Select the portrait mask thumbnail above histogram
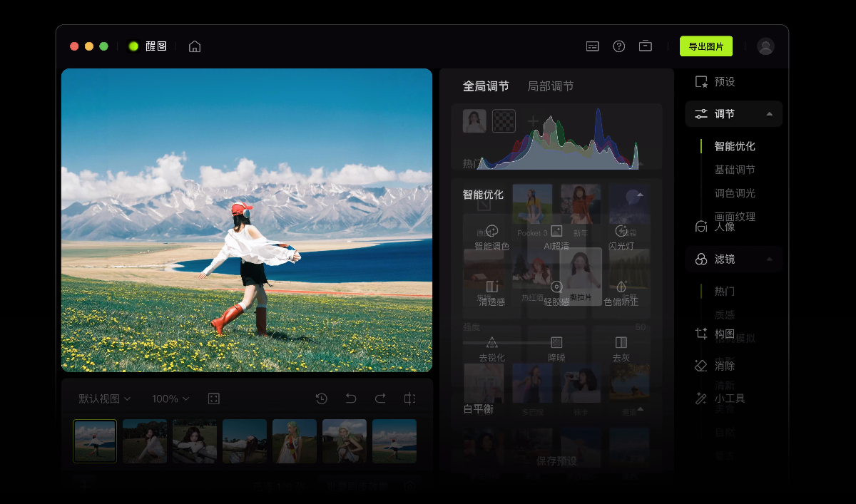This screenshot has height=504, width=856. point(474,121)
